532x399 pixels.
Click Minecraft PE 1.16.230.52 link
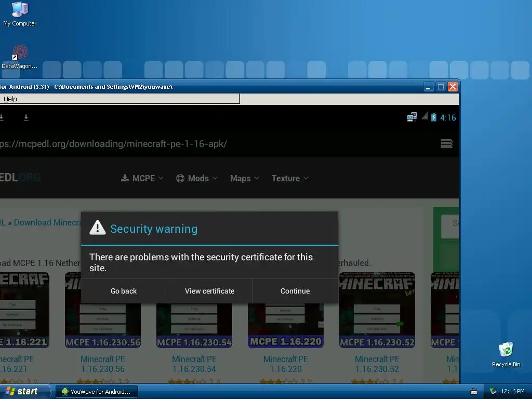point(377,364)
